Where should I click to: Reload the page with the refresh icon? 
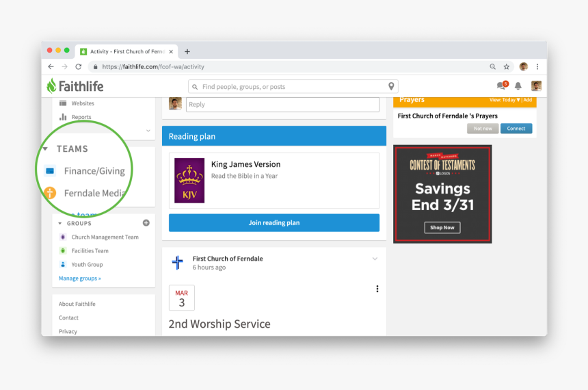pos(79,67)
